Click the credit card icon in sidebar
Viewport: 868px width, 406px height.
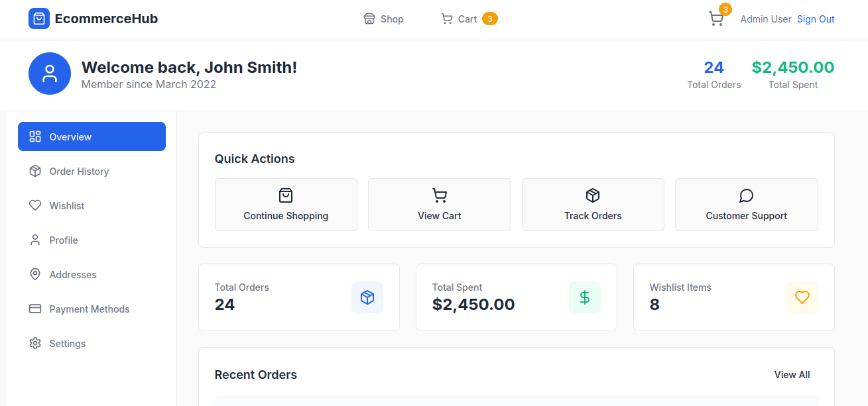tap(35, 309)
